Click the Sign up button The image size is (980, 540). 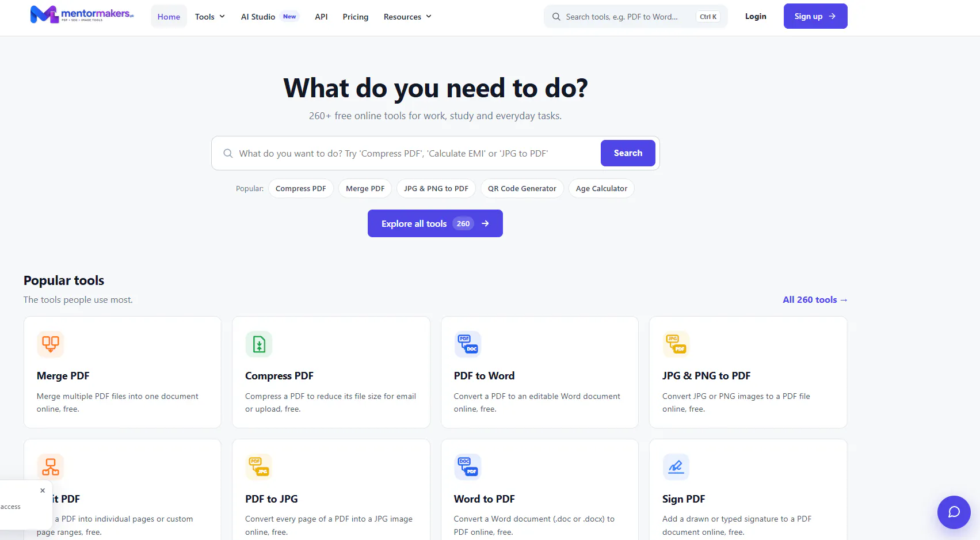(x=815, y=16)
